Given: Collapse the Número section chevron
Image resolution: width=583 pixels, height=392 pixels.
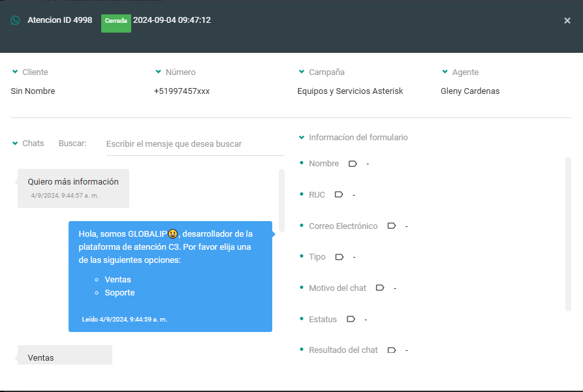Looking at the screenshot, I should click(x=159, y=72).
